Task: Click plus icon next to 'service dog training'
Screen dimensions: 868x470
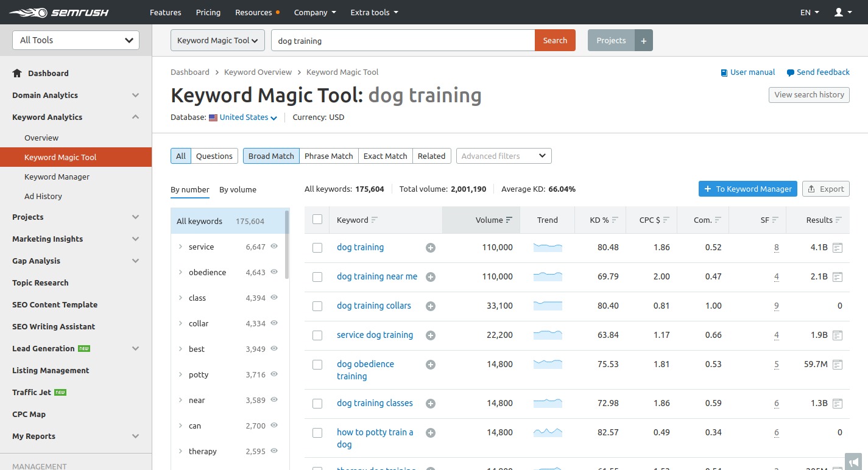Action: (x=431, y=335)
